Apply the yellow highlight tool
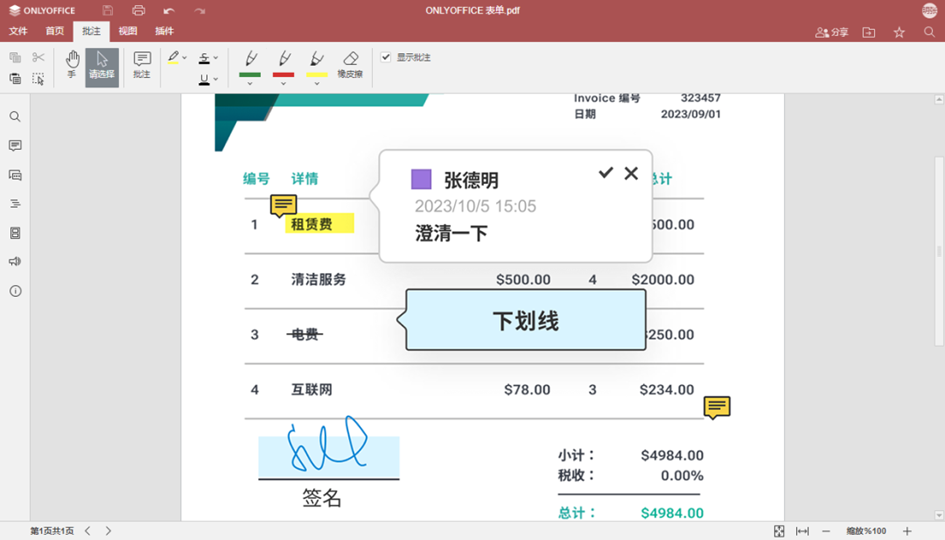Image resolution: width=945 pixels, height=540 pixels. pos(174,57)
